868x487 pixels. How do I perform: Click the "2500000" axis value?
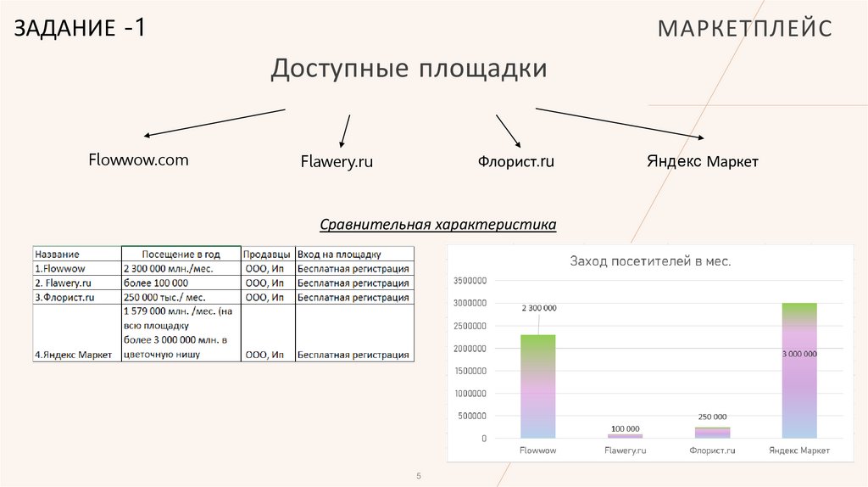[470, 326]
